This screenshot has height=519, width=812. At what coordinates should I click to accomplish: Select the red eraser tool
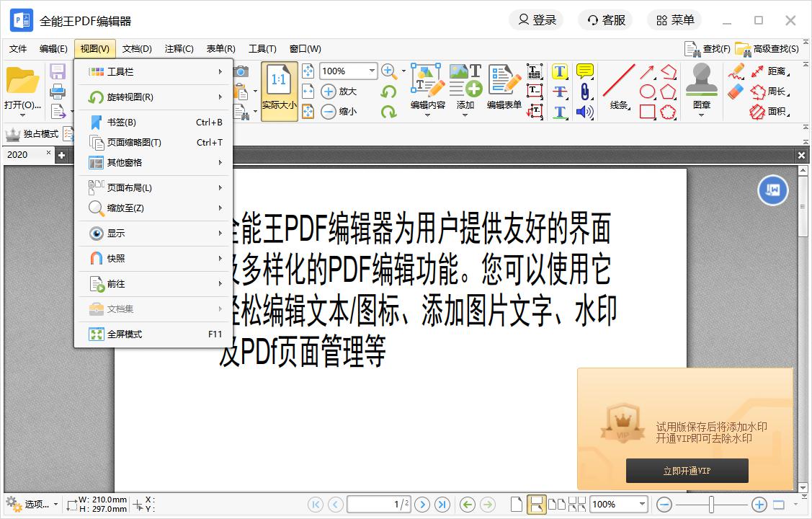click(735, 92)
